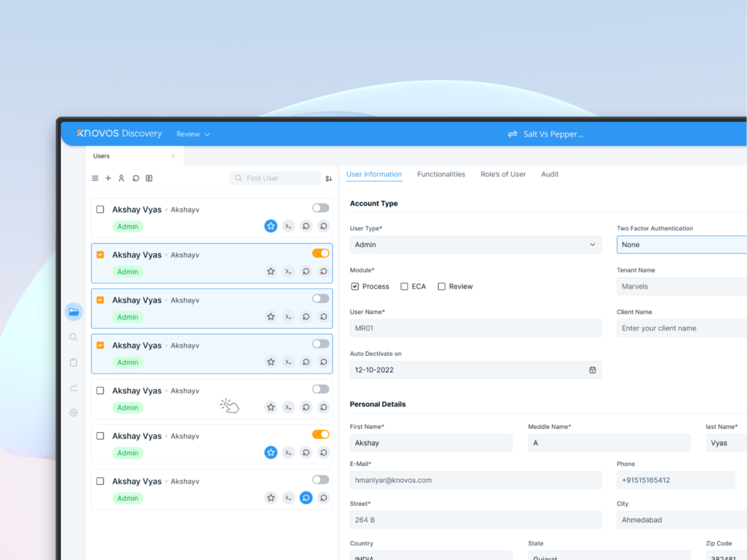
Task: Open the Review dropdown in top bar
Action: click(x=193, y=134)
